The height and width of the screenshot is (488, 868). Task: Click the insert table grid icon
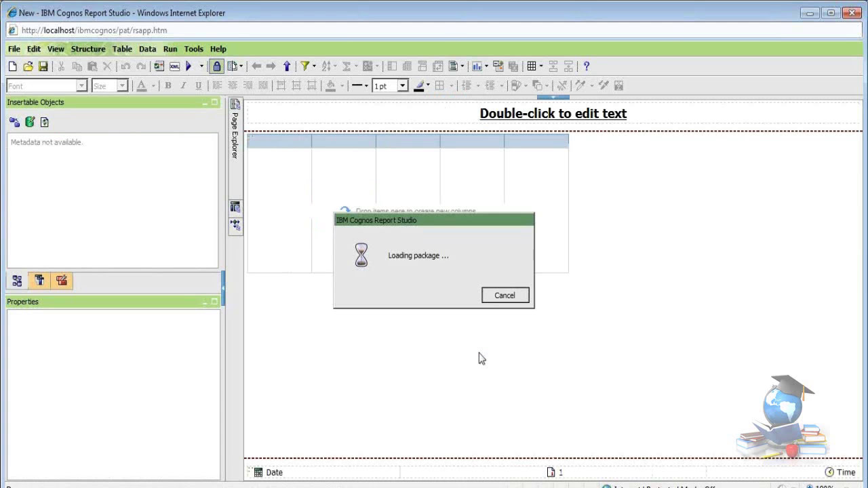[532, 66]
